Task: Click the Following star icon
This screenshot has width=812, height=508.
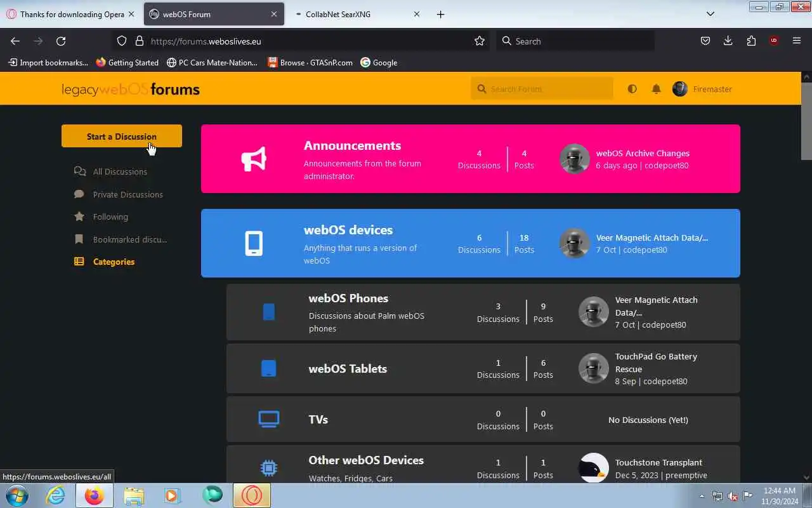Action: click(x=79, y=217)
